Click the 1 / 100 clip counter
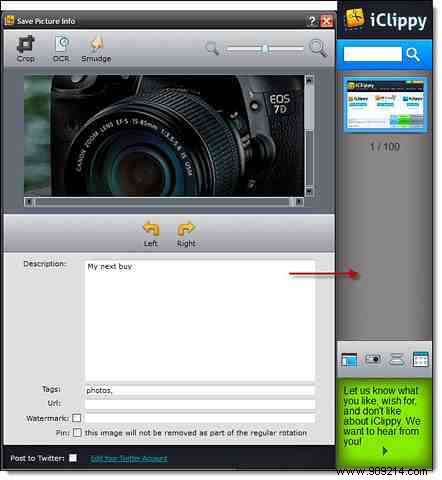The width and height of the screenshot is (442, 480). coord(384,147)
